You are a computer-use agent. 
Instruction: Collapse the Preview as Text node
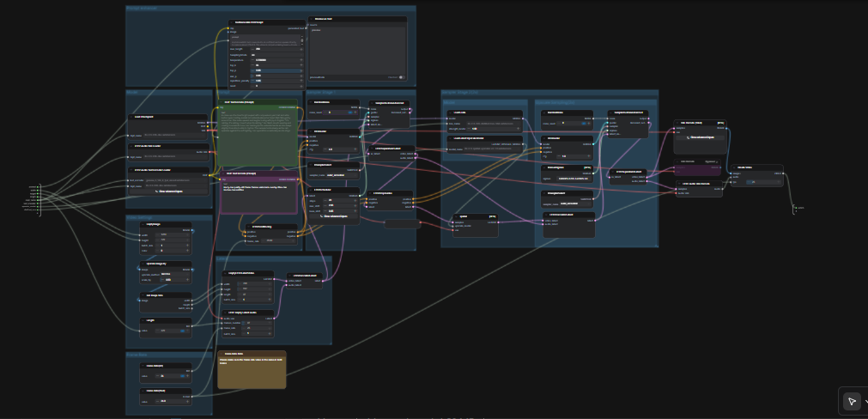311,19
